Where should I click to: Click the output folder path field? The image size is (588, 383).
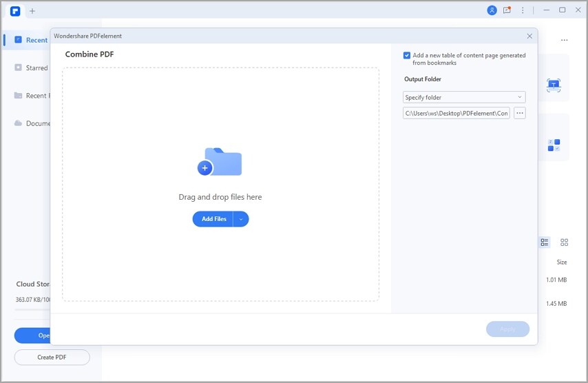point(456,113)
